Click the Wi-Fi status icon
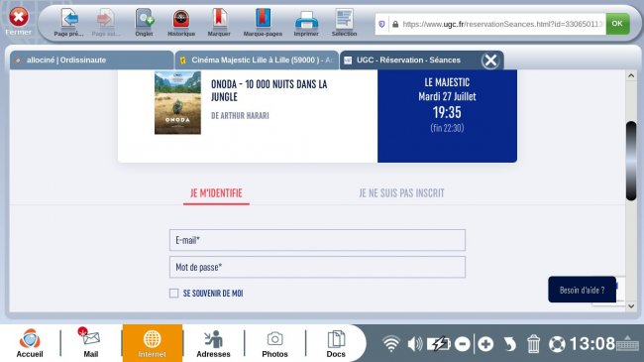644x362 pixels. (x=390, y=343)
